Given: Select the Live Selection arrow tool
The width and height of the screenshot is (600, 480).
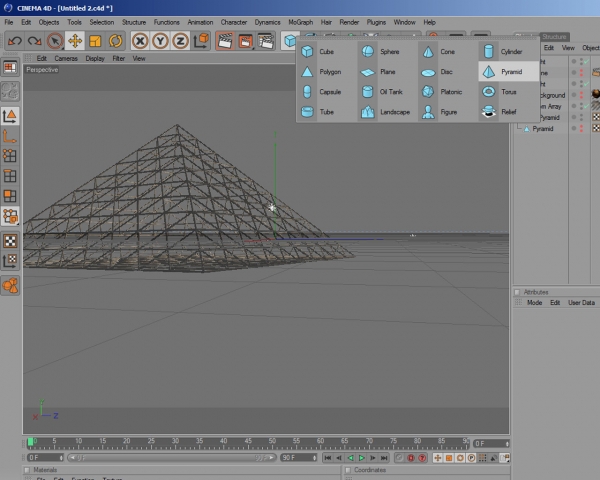Looking at the screenshot, I should (55, 41).
